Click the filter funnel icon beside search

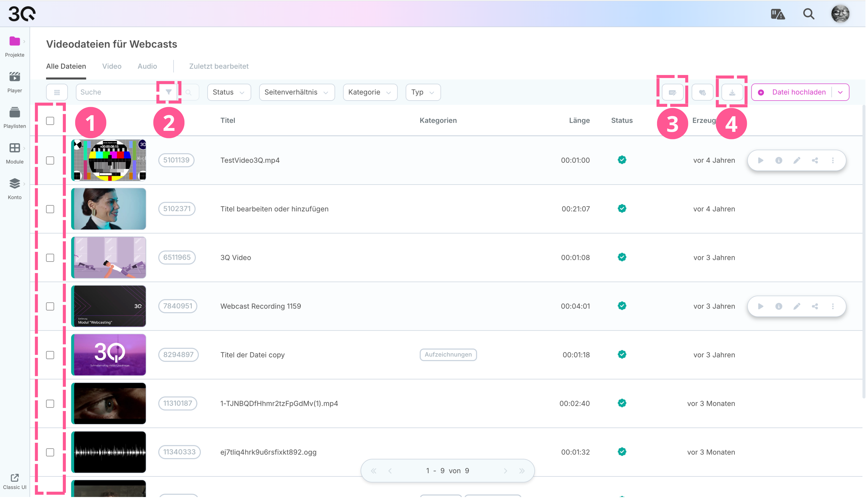point(169,92)
